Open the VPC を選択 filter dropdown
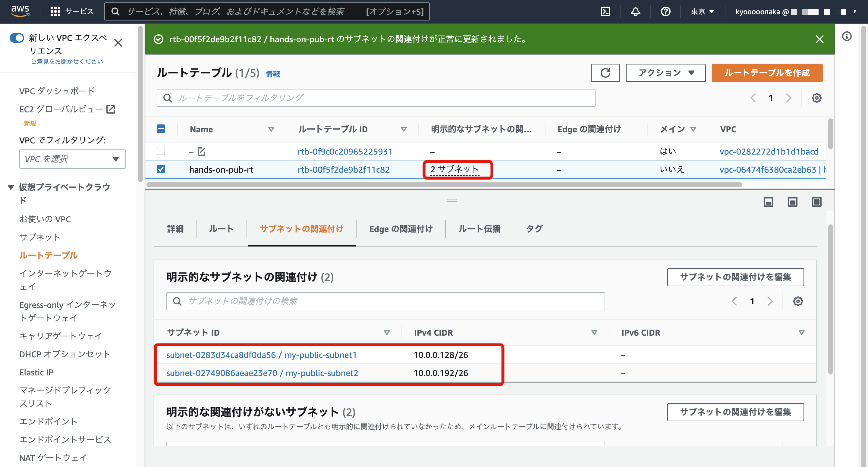This screenshot has height=467, width=868. pyautogui.click(x=72, y=159)
